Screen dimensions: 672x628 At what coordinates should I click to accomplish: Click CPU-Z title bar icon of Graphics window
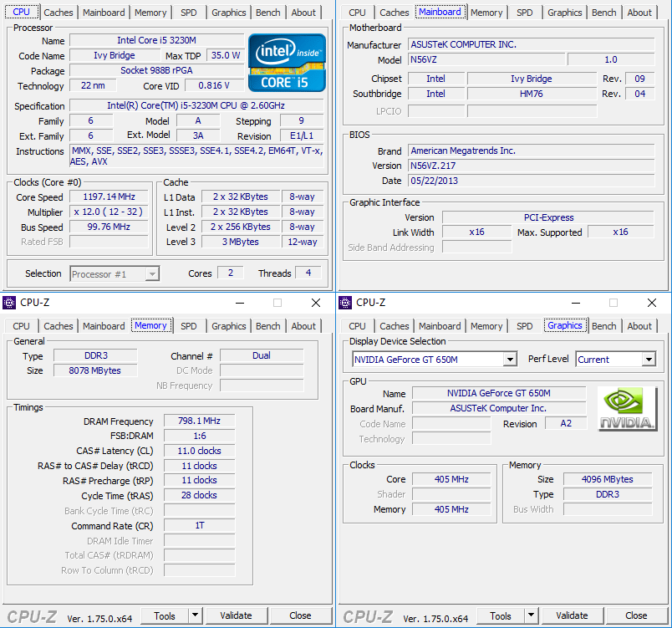tap(345, 303)
